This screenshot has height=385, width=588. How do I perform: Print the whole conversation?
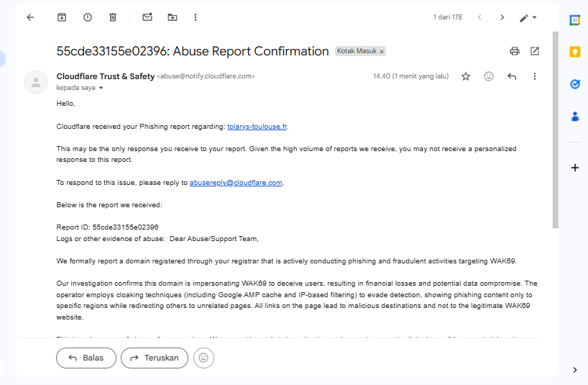pyautogui.click(x=515, y=51)
